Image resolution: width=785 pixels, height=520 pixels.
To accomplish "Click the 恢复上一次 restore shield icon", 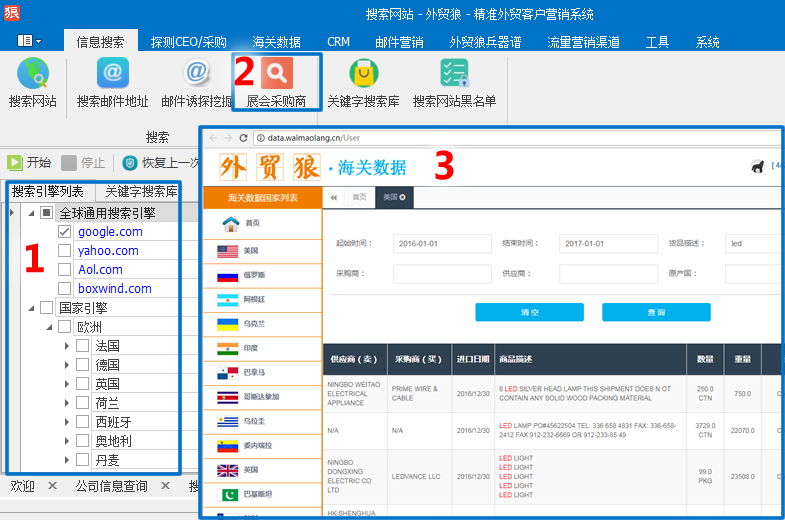I will click(130, 163).
